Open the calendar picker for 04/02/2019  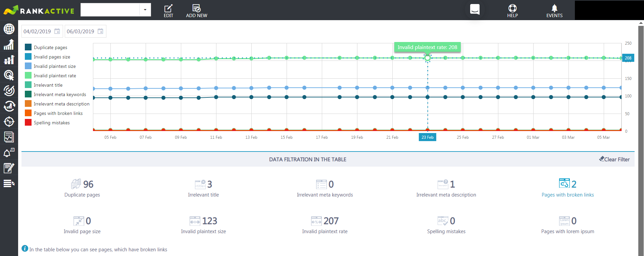[57, 31]
